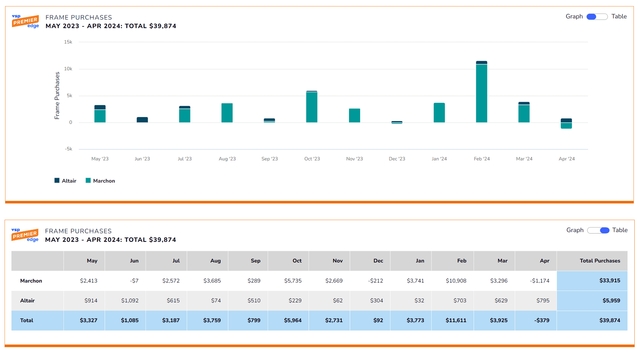This screenshot has height=363, width=644.
Task: Click the VSP Premier Edge logo in graph panel
Action: 25,21
